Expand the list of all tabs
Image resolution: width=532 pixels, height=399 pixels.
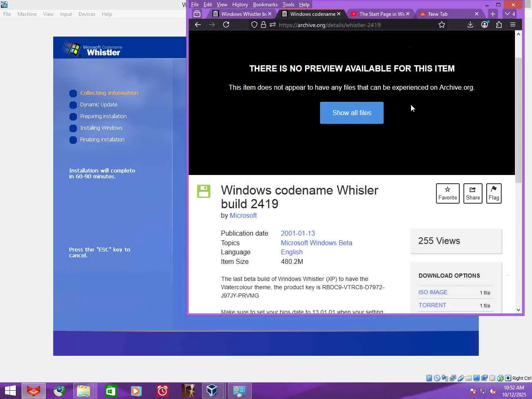coord(510,14)
